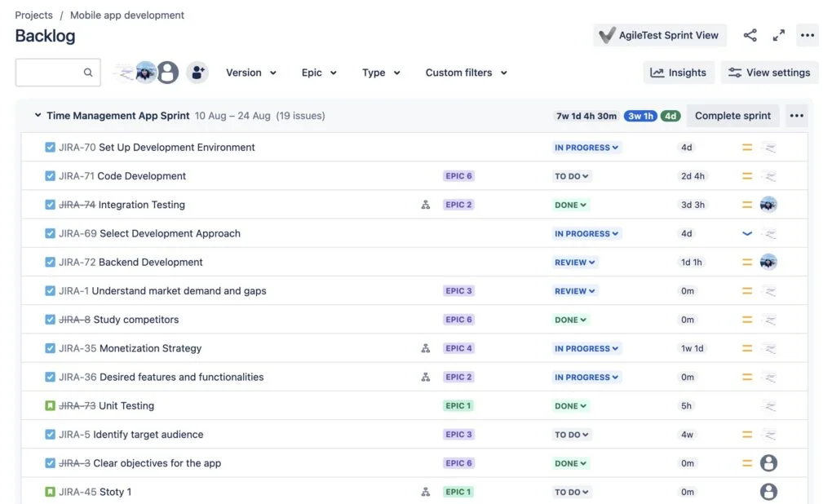Open the Custom filters menu
The height and width of the screenshot is (504, 832).
tap(466, 73)
